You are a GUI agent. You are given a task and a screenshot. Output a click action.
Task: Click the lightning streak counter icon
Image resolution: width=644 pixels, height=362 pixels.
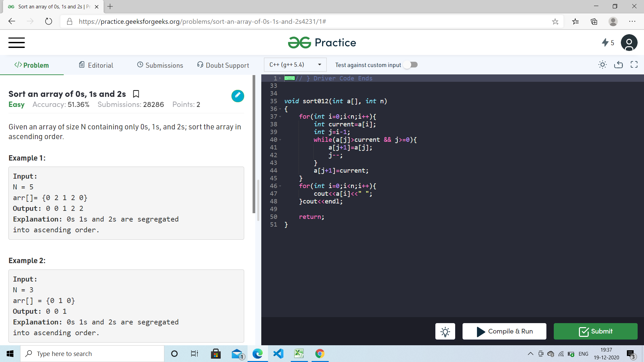coord(605,43)
